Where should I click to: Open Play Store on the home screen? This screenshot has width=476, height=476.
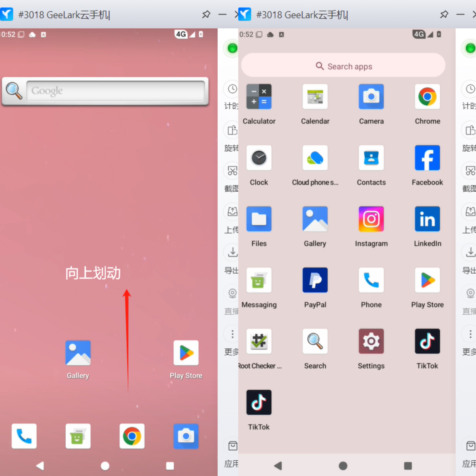(x=186, y=353)
